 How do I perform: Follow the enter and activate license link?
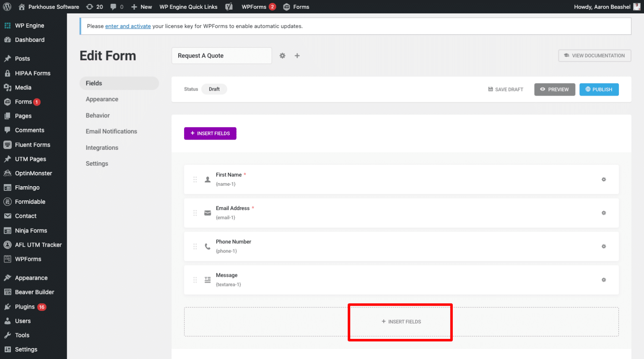coord(128,26)
